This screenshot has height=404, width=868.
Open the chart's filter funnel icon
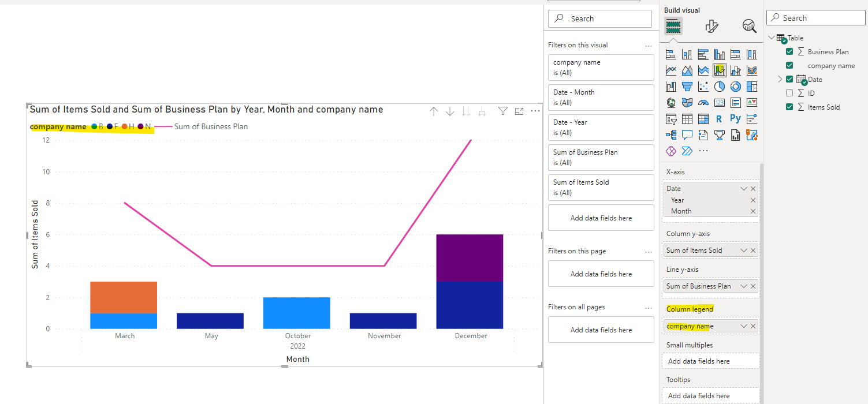point(503,111)
